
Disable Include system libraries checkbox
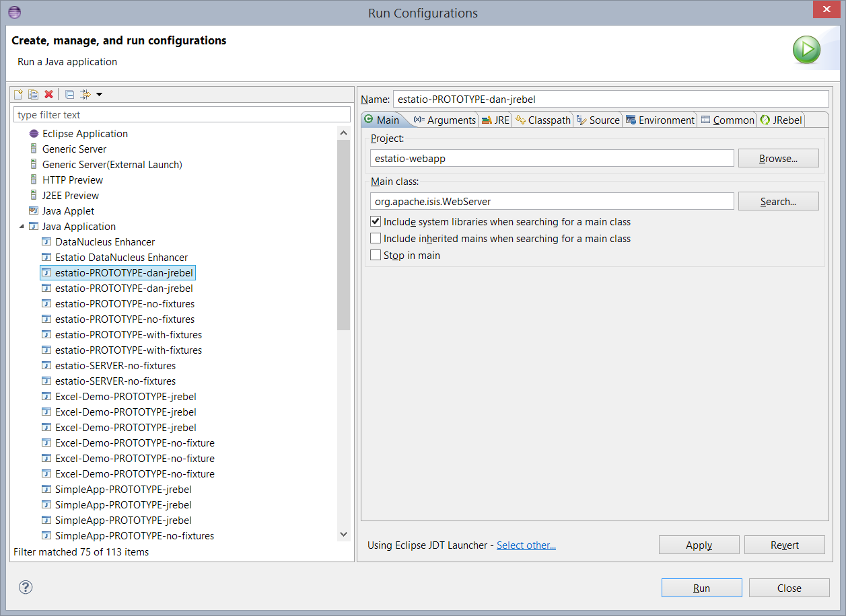pos(376,221)
